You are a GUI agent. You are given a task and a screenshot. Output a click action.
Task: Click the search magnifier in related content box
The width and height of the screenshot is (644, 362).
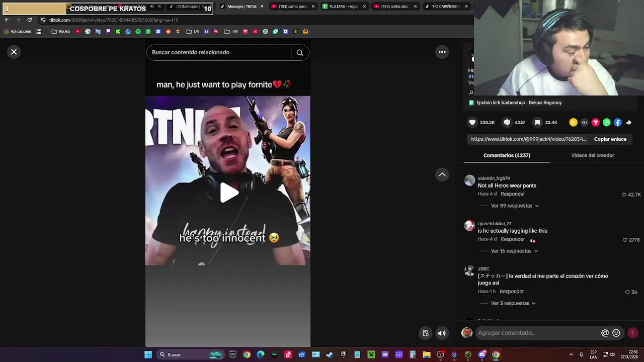299,52
